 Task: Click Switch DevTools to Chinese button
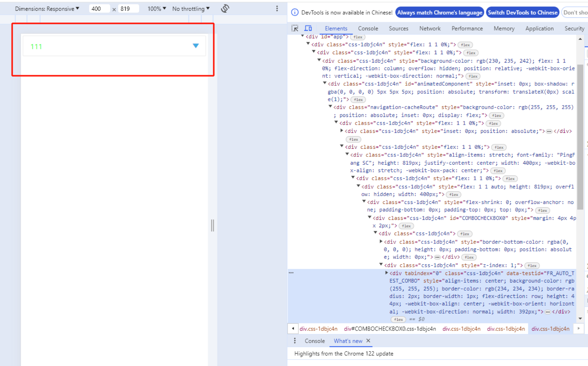(x=523, y=12)
